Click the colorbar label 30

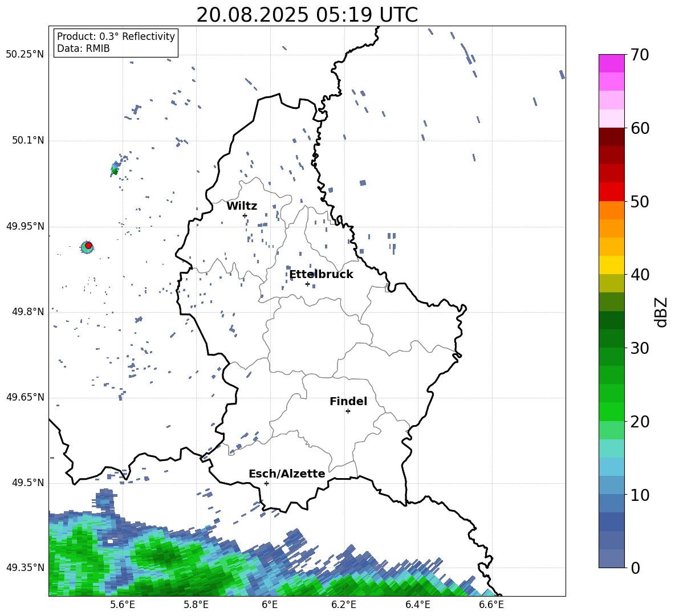click(x=640, y=348)
